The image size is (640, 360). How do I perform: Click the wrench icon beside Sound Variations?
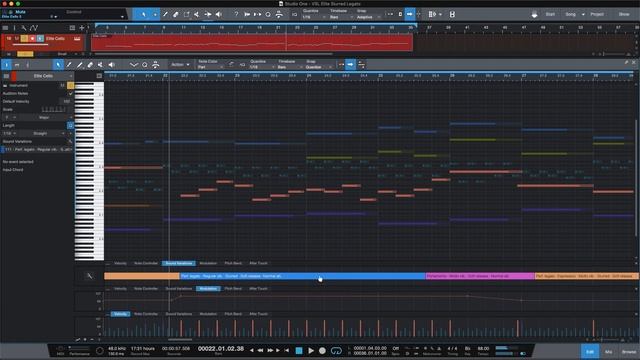pyautogui.click(x=70, y=141)
